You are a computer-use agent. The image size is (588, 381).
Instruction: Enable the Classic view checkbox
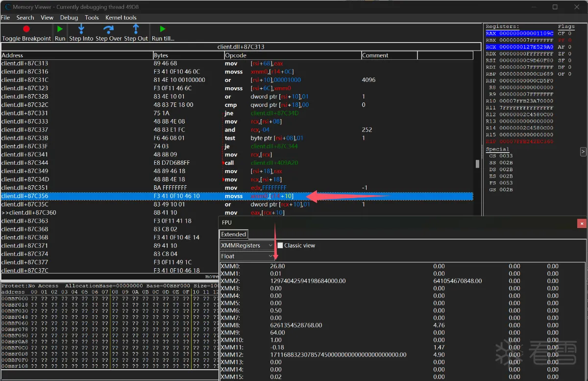280,245
